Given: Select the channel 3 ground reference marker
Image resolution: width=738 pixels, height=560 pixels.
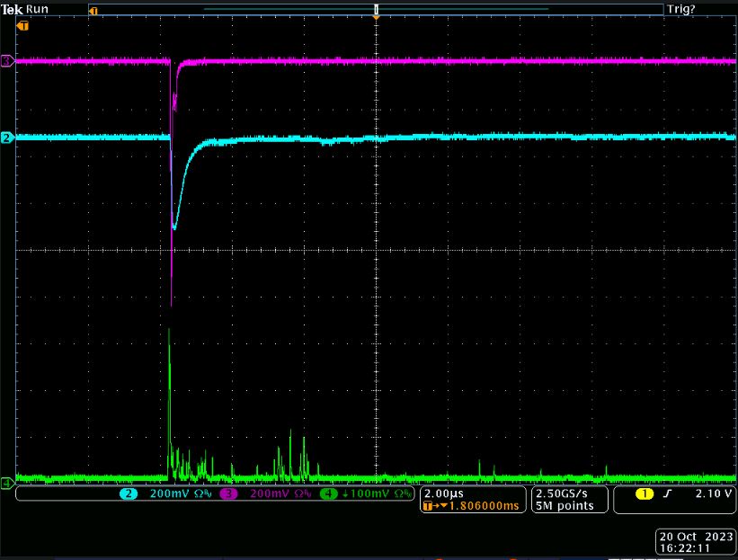Looking at the screenshot, I should tap(7, 61).
